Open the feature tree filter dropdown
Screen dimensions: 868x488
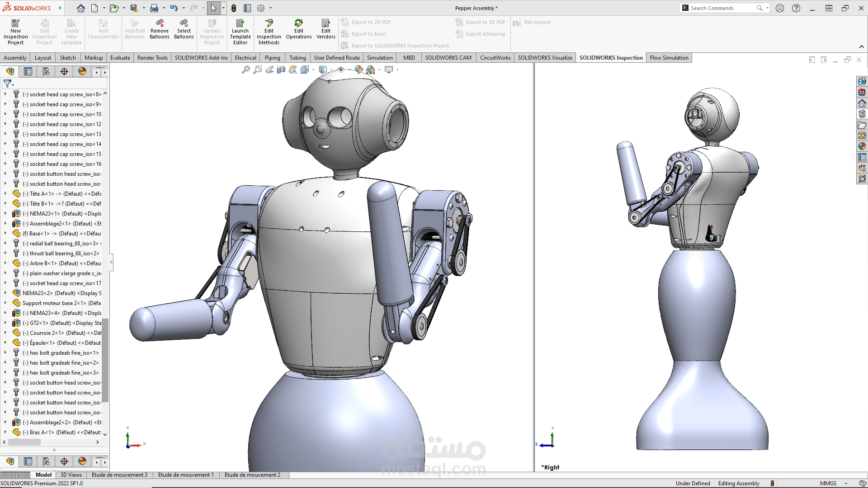pos(9,84)
